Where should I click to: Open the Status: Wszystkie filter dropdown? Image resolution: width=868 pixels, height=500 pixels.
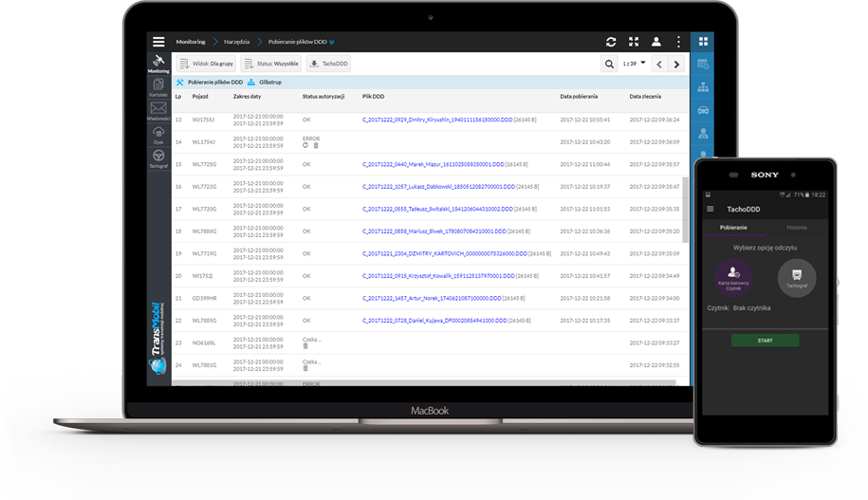pos(271,65)
